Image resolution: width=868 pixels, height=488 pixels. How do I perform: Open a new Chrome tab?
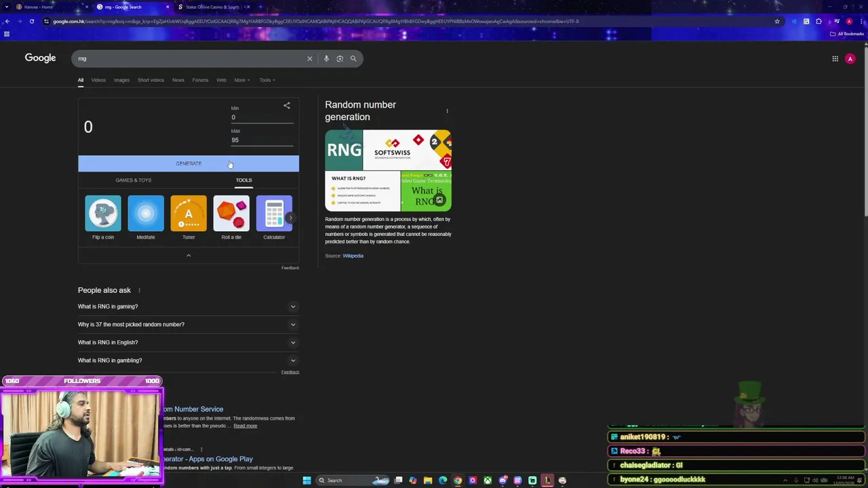pos(260,7)
